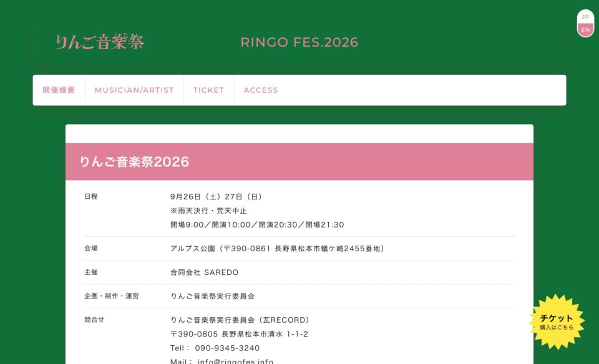The height and width of the screenshot is (364, 599).
Task: Click the yellow チケット purchase badge
Action: coord(557,322)
